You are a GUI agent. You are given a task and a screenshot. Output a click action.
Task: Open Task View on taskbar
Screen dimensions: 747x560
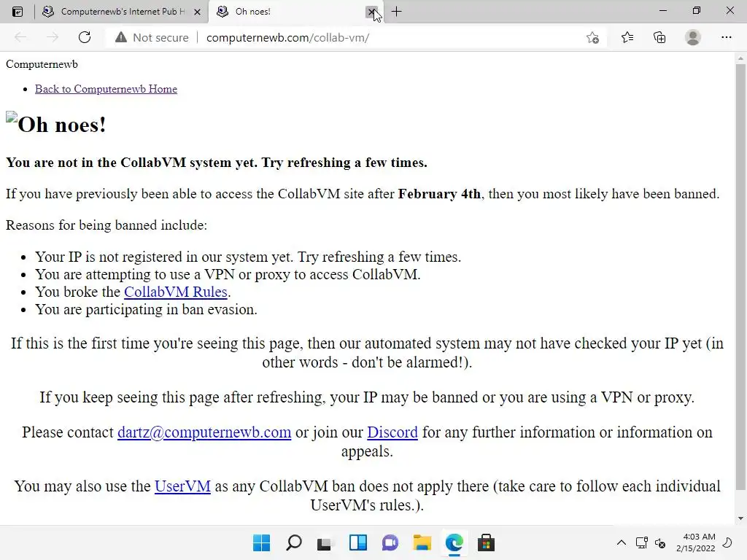(325, 542)
